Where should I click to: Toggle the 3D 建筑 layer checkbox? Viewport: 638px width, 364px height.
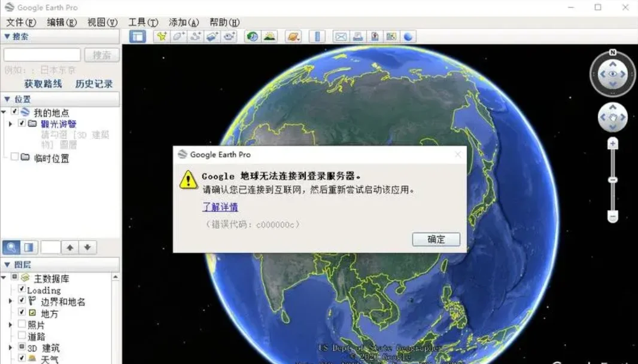22,347
